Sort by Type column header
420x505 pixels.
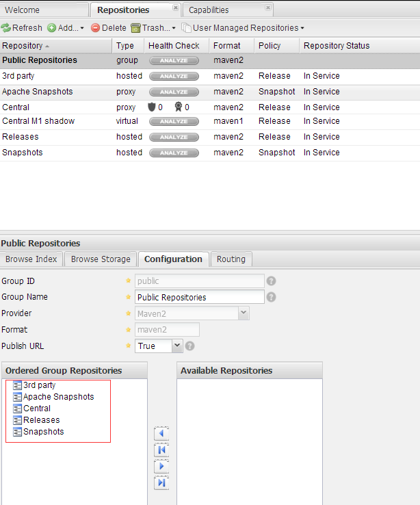[x=128, y=46]
